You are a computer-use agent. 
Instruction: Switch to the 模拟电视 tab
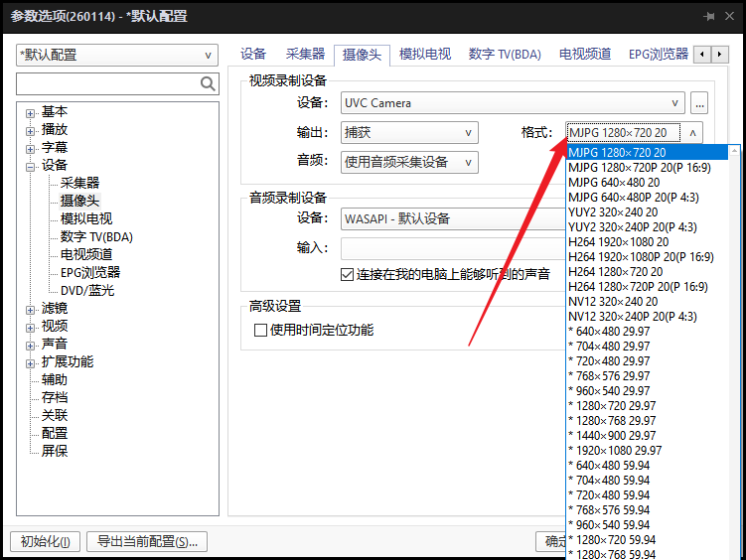424,55
